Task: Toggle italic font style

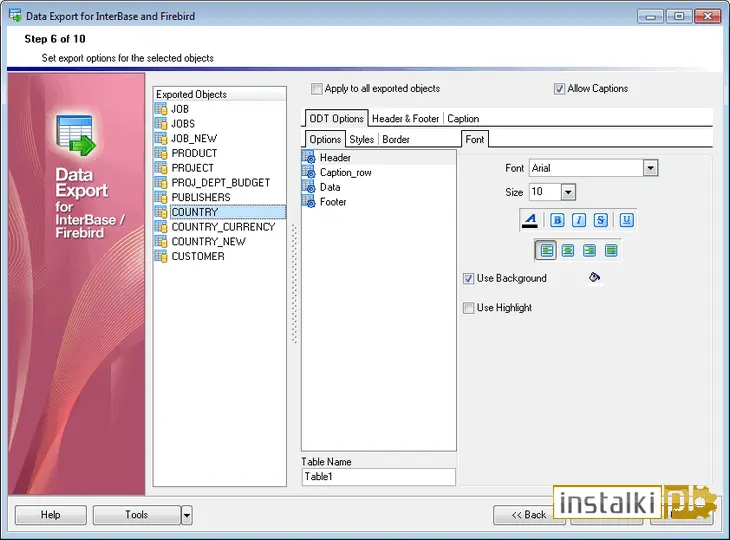Action: [579, 220]
